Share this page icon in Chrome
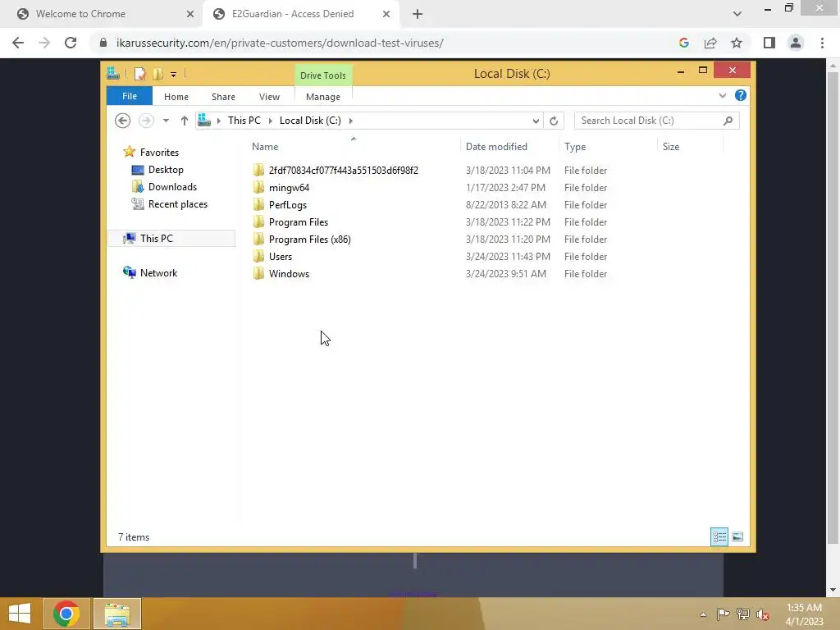The image size is (840, 630). 710,43
